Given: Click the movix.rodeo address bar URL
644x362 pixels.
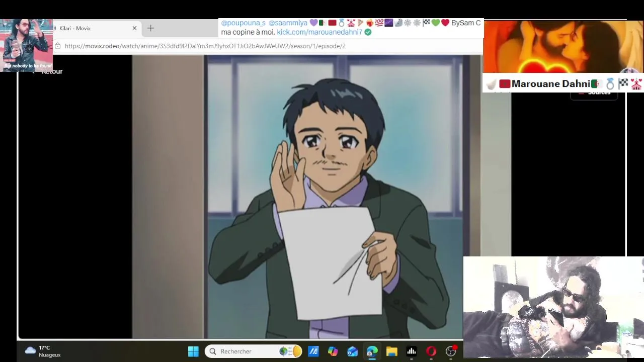Looking at the screenshot, I should [x=205, y=46].
